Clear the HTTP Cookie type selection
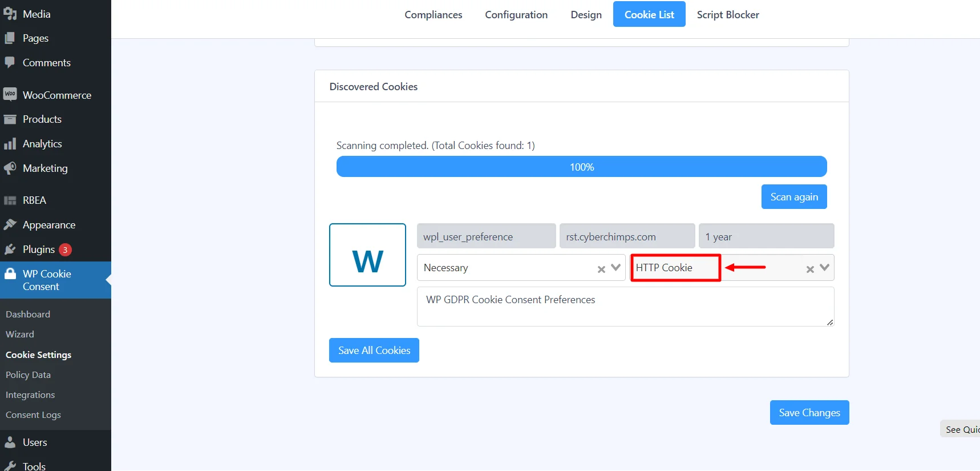 coord(810,269)
